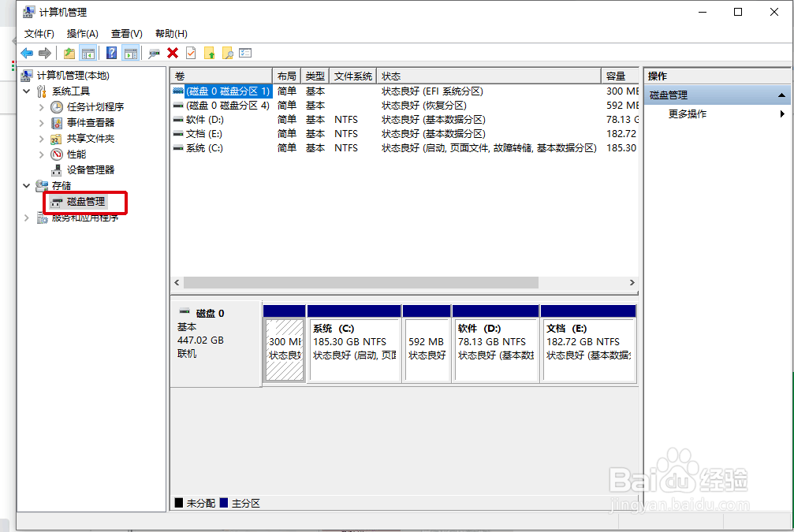Image resolution: width=794 pixels, height=532 pixels.
Task: Collapse the 系统工具 tree node
Action: tap(27, 91)
